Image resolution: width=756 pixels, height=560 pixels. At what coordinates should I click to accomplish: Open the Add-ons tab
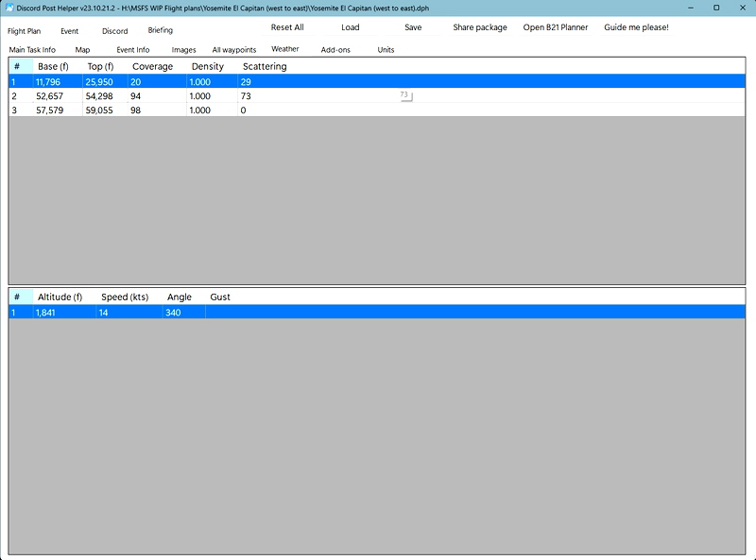tap(335, 49)
